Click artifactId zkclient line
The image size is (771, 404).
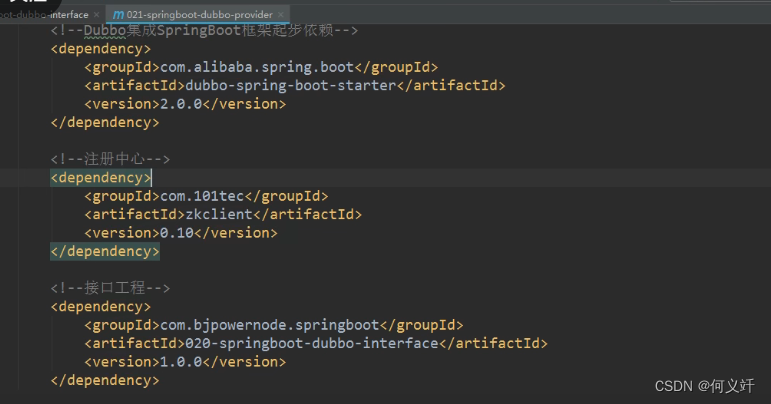pos(223,214)
